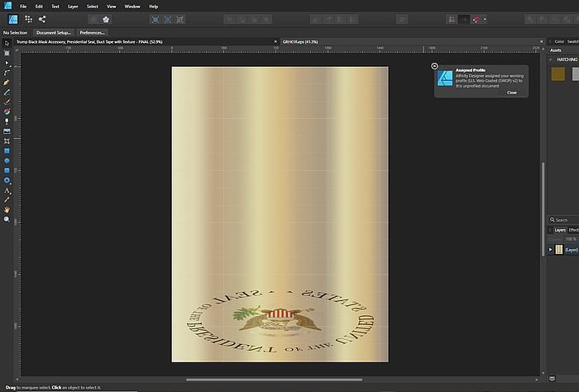Select the Pencil tool
This screenshot has width=579, height=392.
(x=7, y=93)
